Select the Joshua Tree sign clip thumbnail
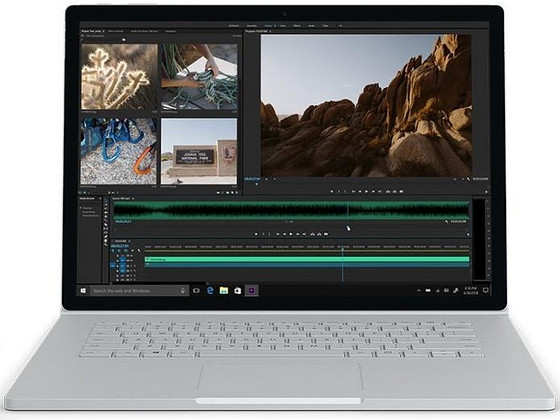This screenshot has width=560, height=420. coord(199,151)
